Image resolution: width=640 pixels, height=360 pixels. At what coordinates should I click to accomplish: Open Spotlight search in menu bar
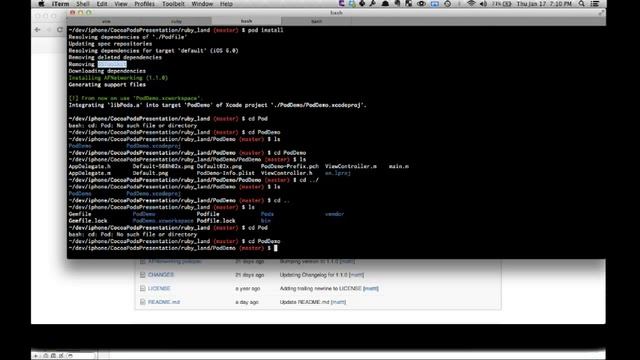582,4
